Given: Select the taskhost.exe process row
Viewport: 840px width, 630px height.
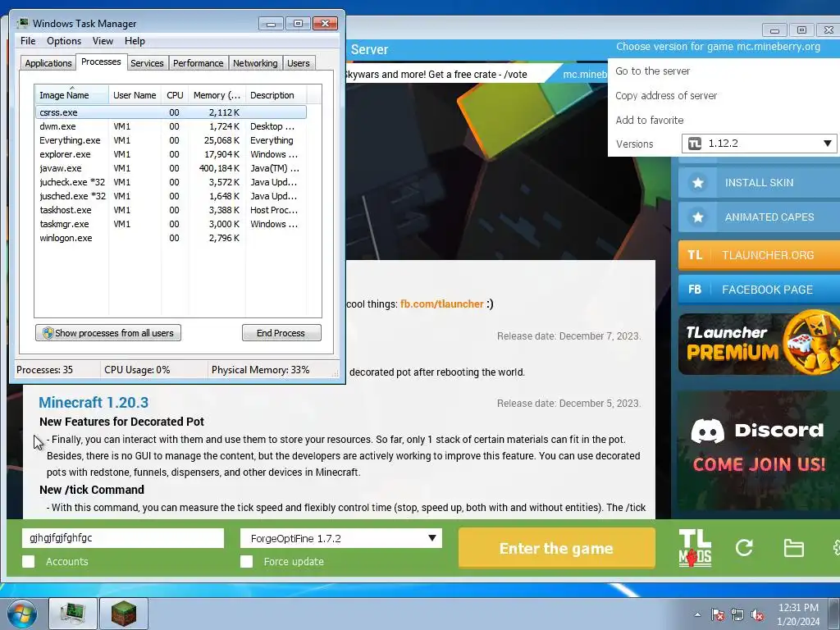Looking at the screenshot, I should [171, 210].
